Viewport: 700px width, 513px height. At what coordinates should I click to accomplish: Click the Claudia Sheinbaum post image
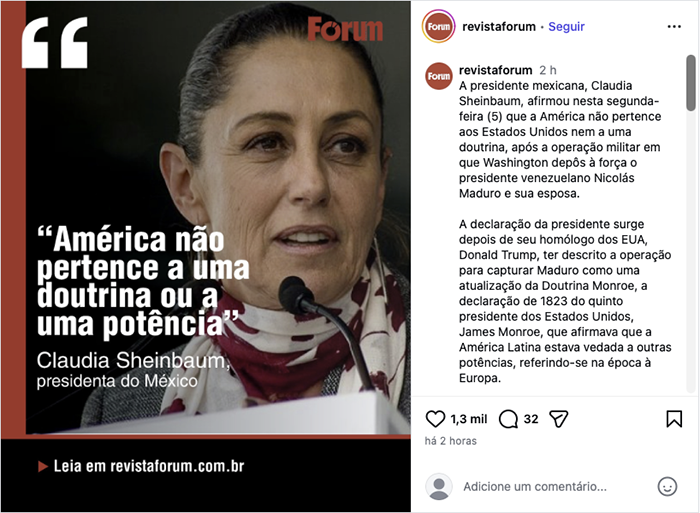[206, 256]
